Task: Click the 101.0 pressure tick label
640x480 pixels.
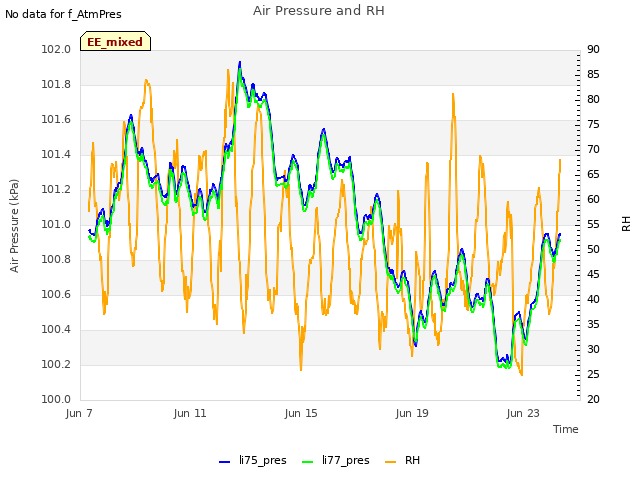Action: pyautogui.click(x=56, y=224)
